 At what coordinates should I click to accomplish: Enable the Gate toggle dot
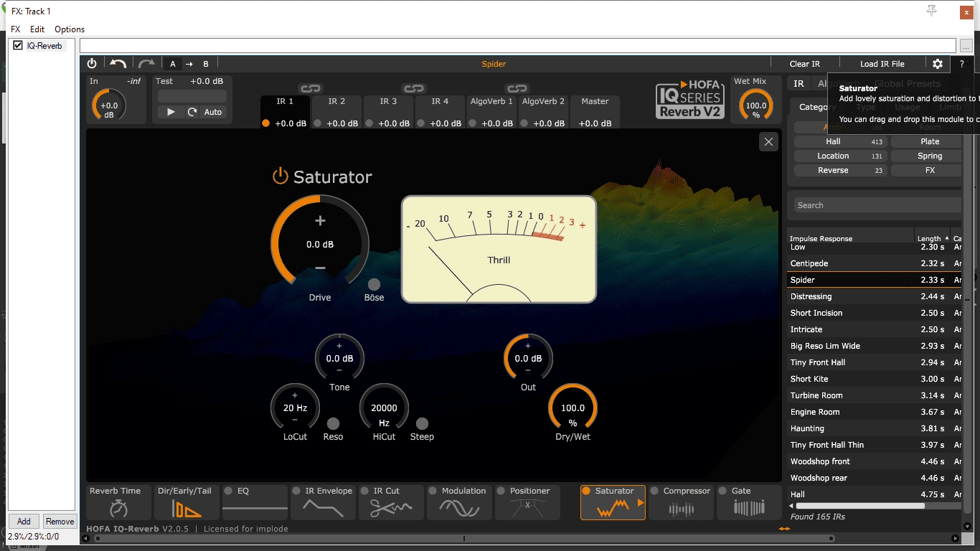pyautogui.click(x=722, y=491)
